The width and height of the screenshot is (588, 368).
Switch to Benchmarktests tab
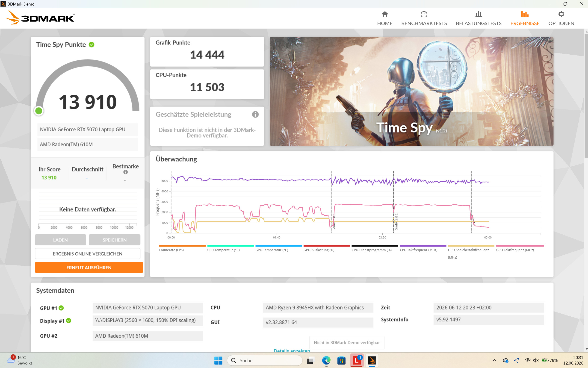coord(424,18)
